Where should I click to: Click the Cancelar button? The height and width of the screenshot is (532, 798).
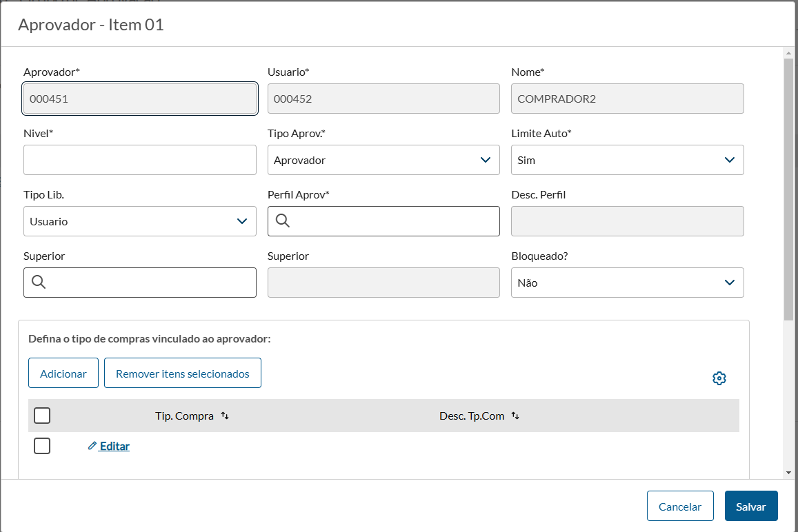tap(680, 506)
